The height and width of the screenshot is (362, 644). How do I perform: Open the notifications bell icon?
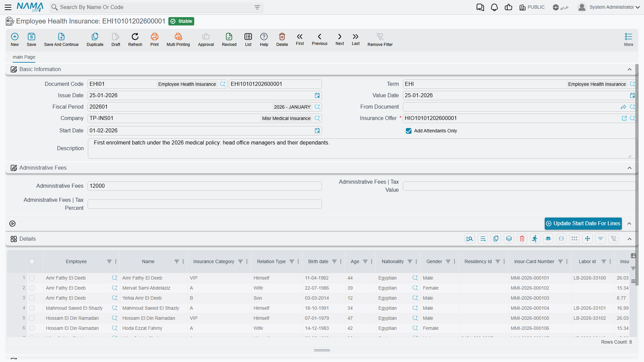[x=494, y=7]
